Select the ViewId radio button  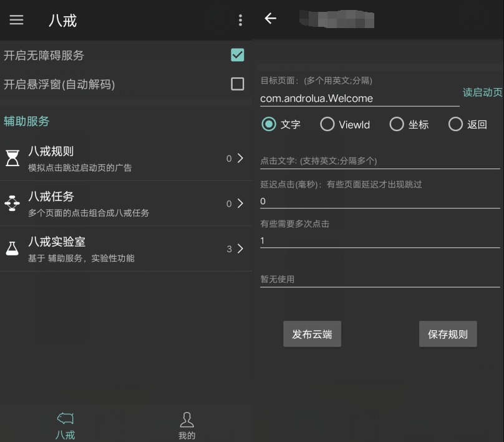(x=327, y=124)
